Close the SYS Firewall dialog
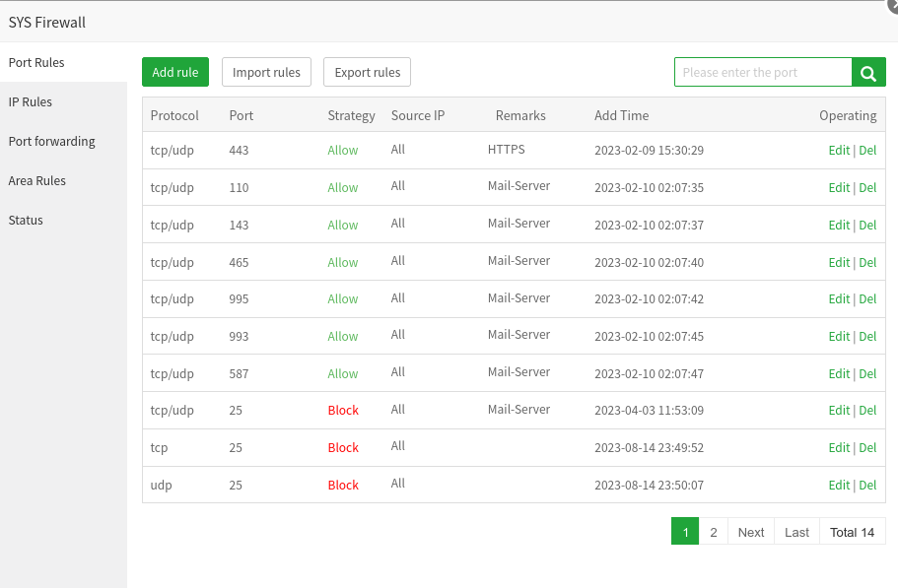Viewport: 898px width, 588px height. click(x=893, y=5)
